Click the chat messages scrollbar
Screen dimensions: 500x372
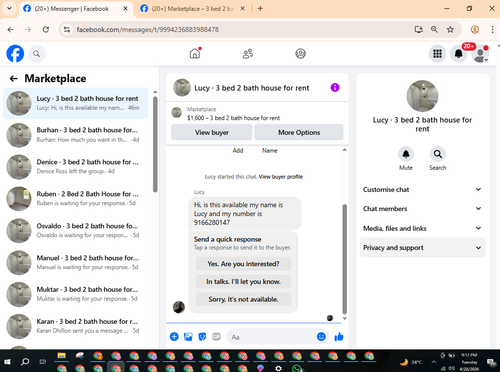(345, 259)
